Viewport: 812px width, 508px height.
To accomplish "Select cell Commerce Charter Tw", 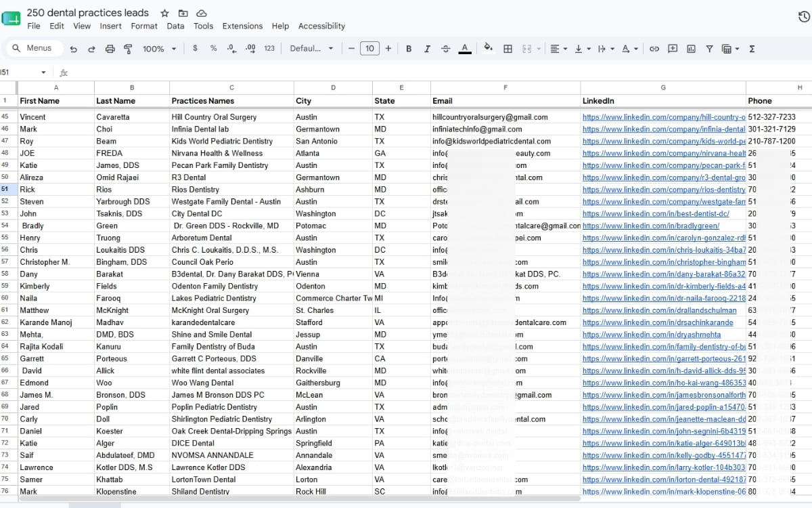I will [333, 298].
